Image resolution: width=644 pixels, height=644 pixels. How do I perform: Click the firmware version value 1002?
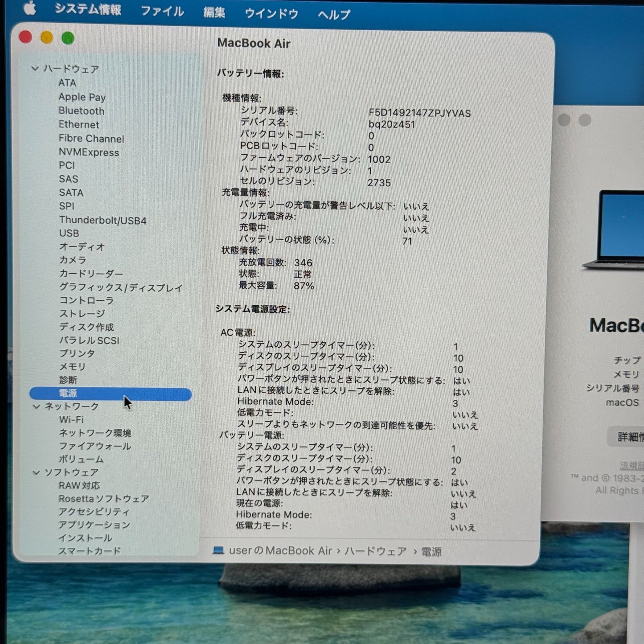(x=379, y=160)
